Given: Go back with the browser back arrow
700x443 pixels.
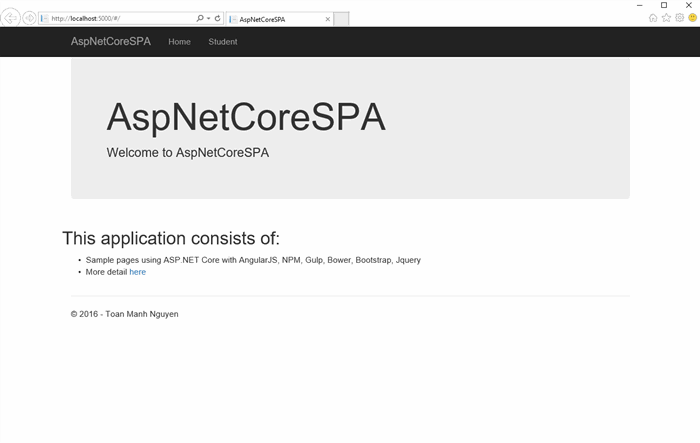Looking at the screenshot, I should coord(10,18).
